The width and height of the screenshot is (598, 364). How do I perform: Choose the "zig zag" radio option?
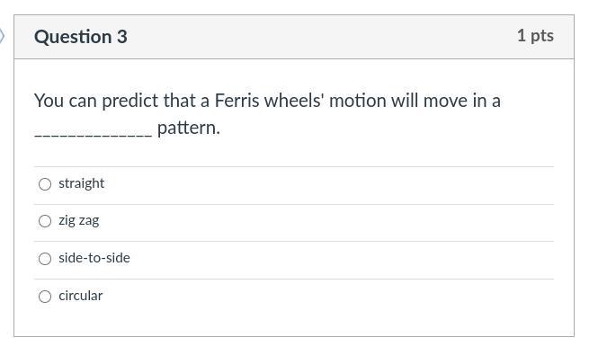tap(45, 221)
